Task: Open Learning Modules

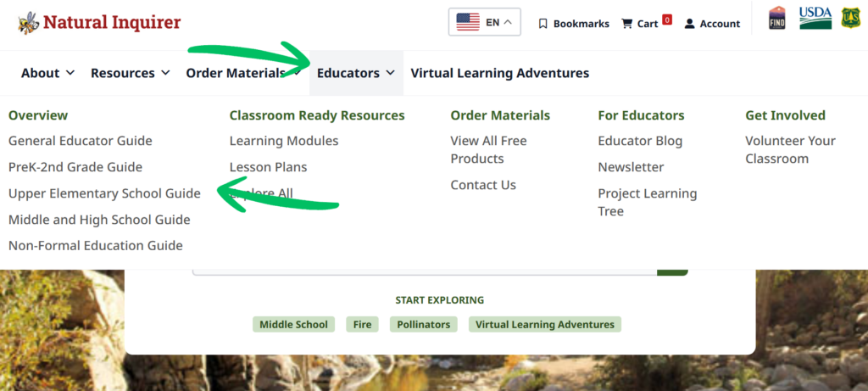Action: pos(284,141)
